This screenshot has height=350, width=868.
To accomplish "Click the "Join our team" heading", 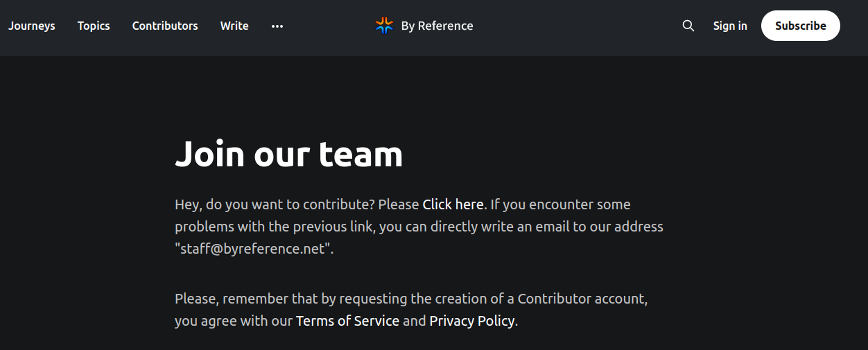I will tap(288, 153).
